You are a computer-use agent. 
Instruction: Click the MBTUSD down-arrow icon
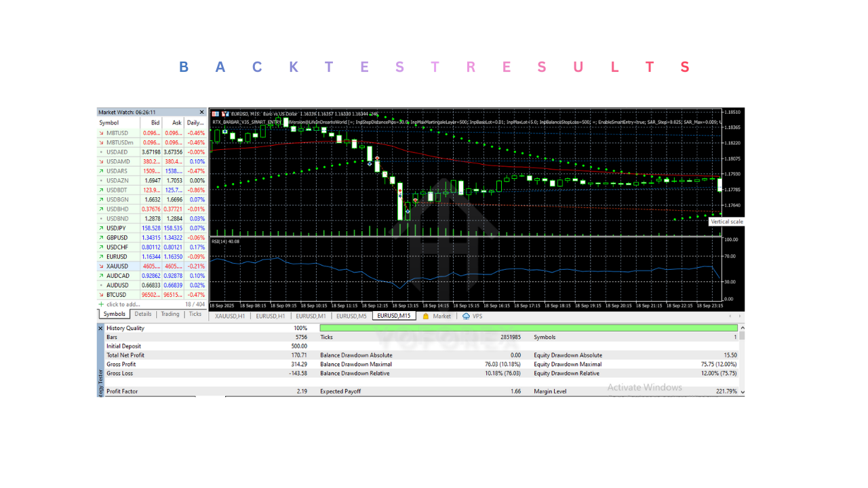(x=102, y=134)
